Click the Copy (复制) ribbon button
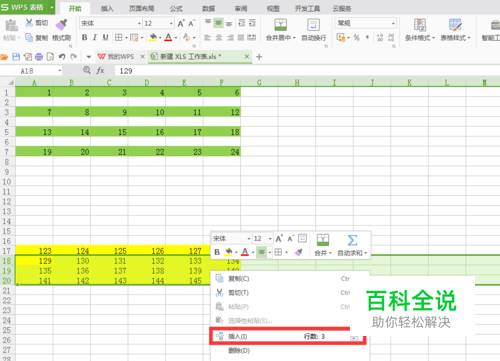 pos(37,38)
